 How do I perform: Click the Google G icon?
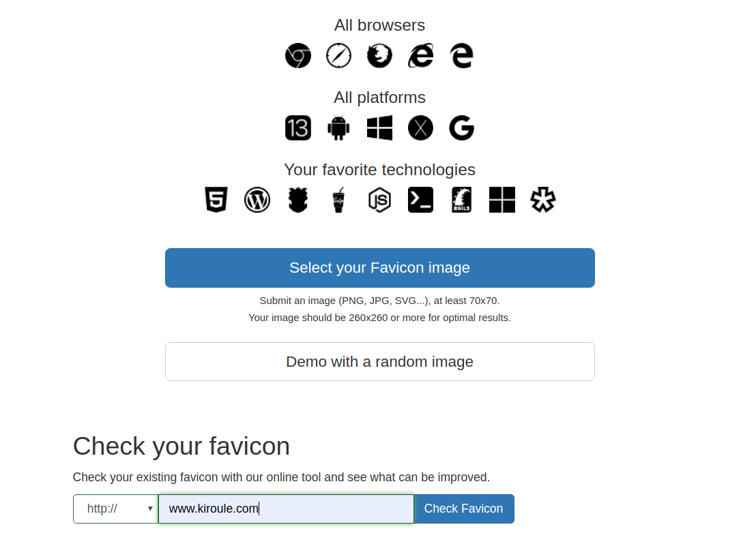[461, 127]
